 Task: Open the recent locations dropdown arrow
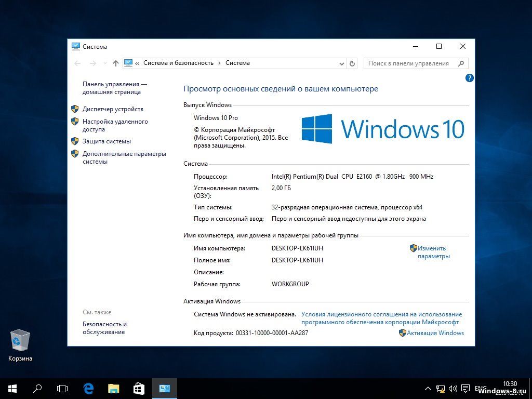[x=105, y=63]
